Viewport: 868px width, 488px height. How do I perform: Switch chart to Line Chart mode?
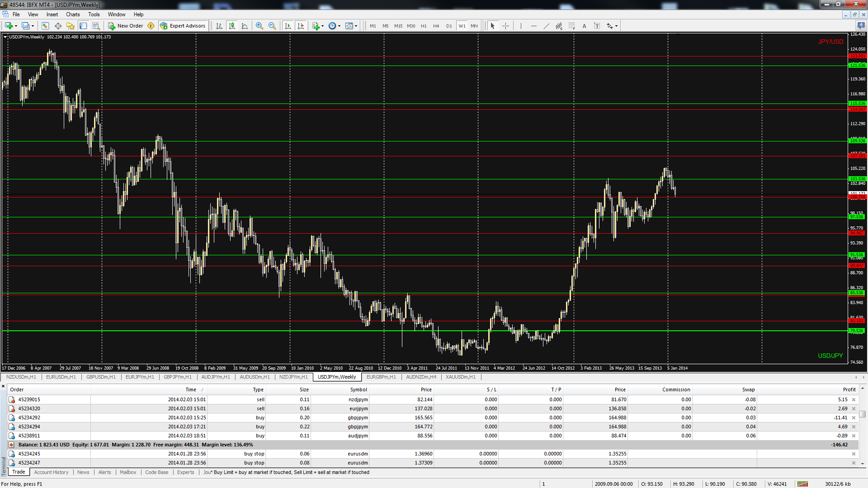pyautogui.click(x=245, y=26)
